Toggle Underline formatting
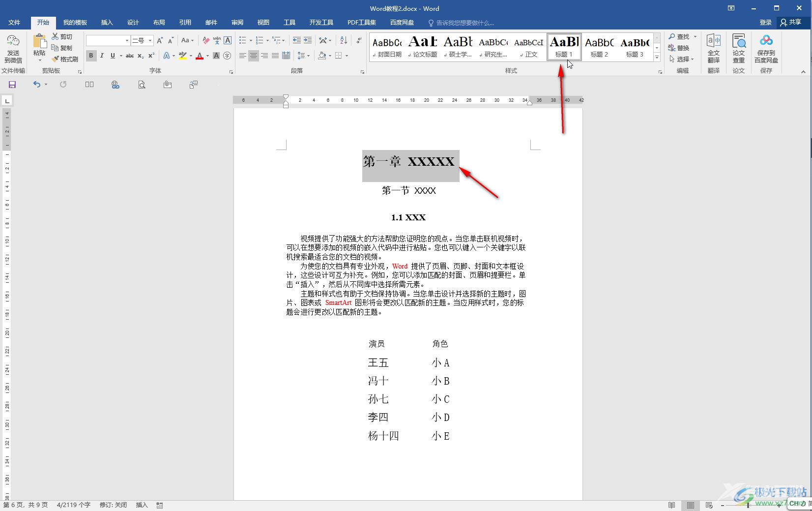Screen dimensions: 812x511 tap(113, 56)
